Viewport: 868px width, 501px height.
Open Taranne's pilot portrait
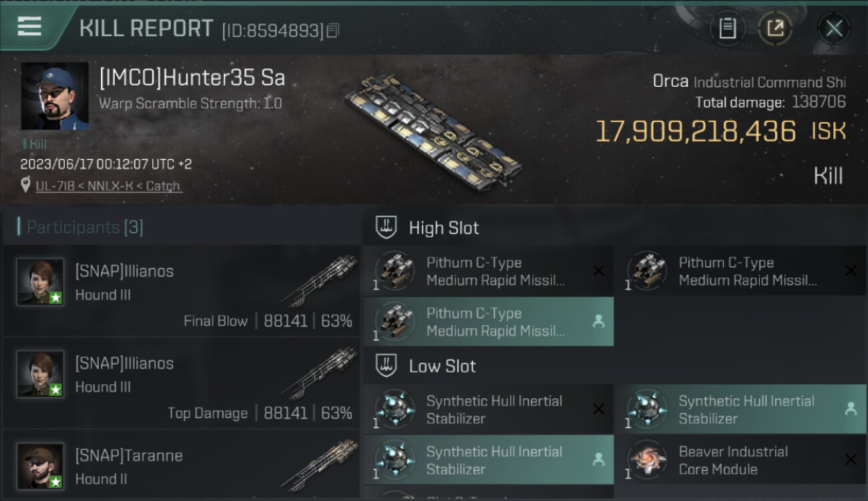click(x=40, y=466)
